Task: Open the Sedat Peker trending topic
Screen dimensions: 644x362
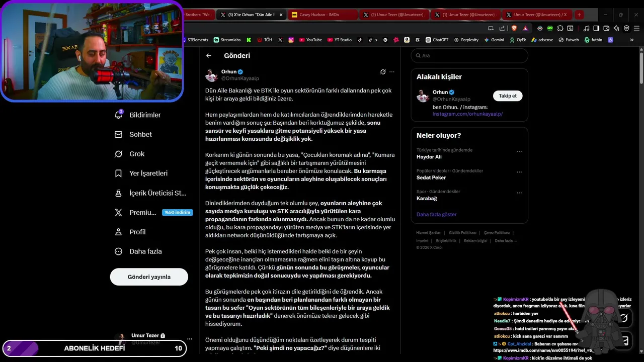Action: tap(431, 177)
